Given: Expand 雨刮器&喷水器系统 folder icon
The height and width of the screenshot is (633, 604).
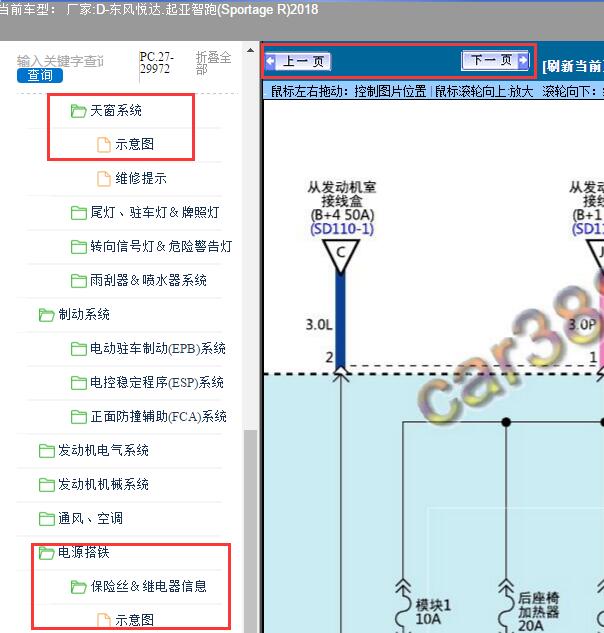Looking at the screenshot, I should pos(78,281).
